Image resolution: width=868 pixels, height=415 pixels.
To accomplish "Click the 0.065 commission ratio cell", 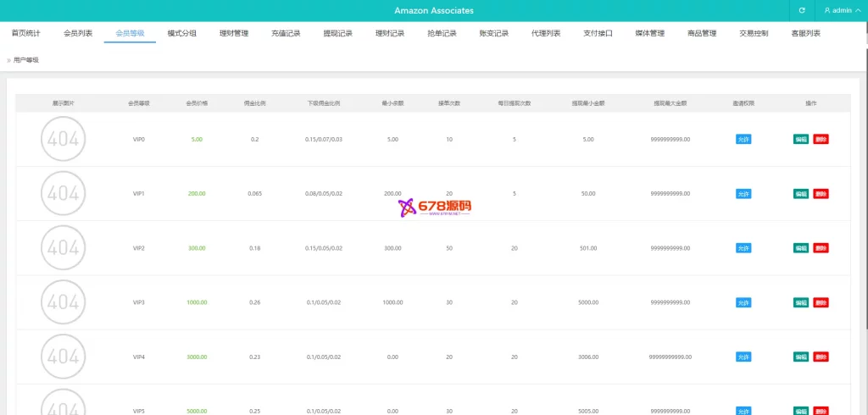I will (x=254, y=194).
